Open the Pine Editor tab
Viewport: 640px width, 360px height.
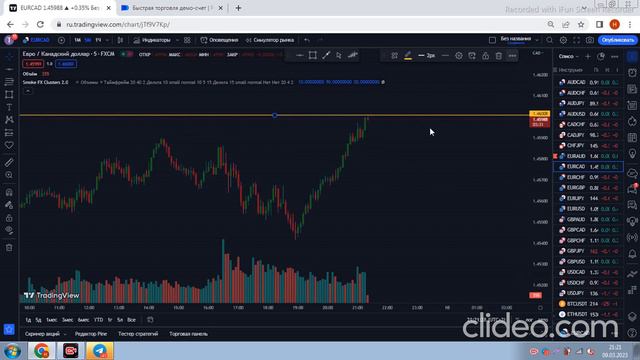point(91,334)
